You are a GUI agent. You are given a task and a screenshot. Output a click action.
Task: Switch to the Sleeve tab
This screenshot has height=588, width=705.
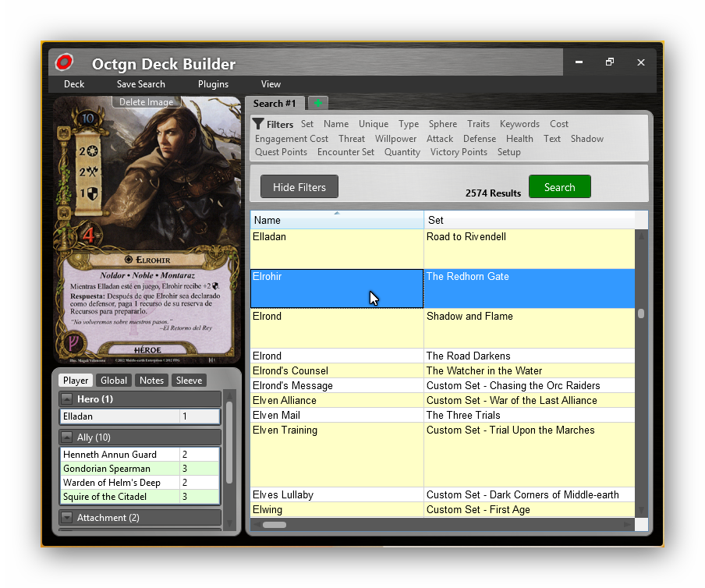click(x=189, y=381)
